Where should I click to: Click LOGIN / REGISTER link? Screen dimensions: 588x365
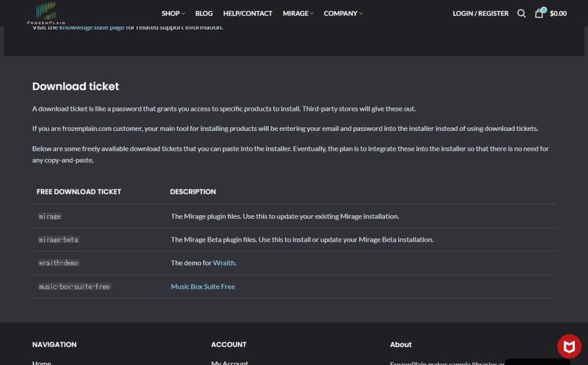pos(481,13)
